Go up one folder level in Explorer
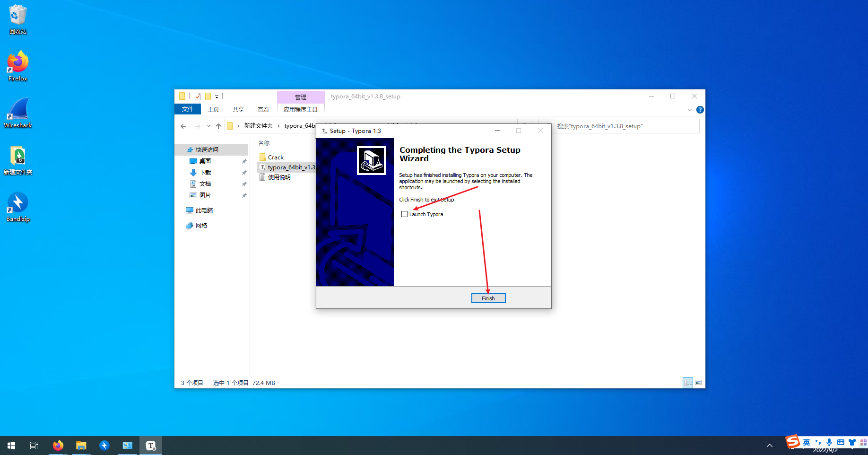Screen dimensions: 868x455 coord(218,126)
